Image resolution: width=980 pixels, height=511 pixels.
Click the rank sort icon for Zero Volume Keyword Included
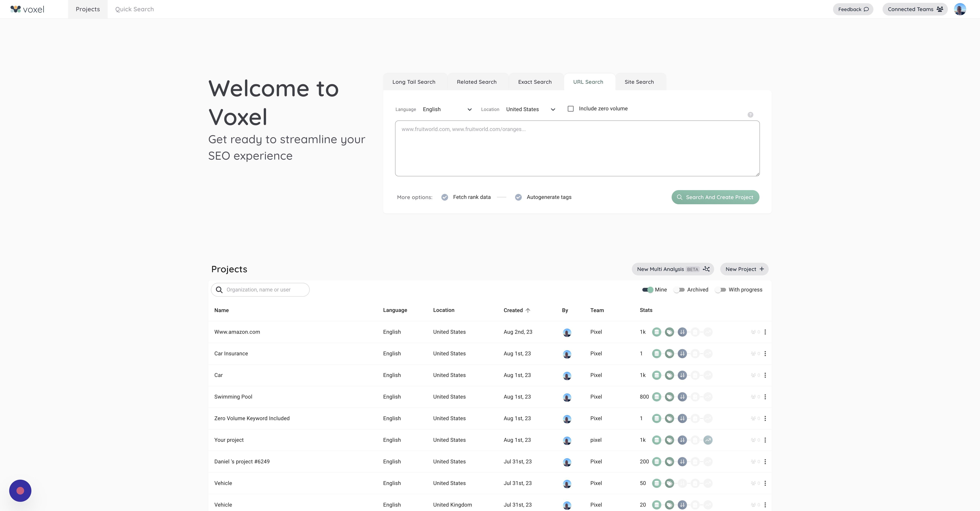[x=682, y=419]
